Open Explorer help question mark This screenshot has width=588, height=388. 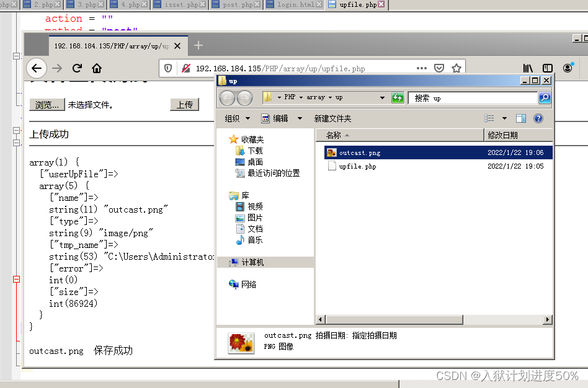click(538, 118)
